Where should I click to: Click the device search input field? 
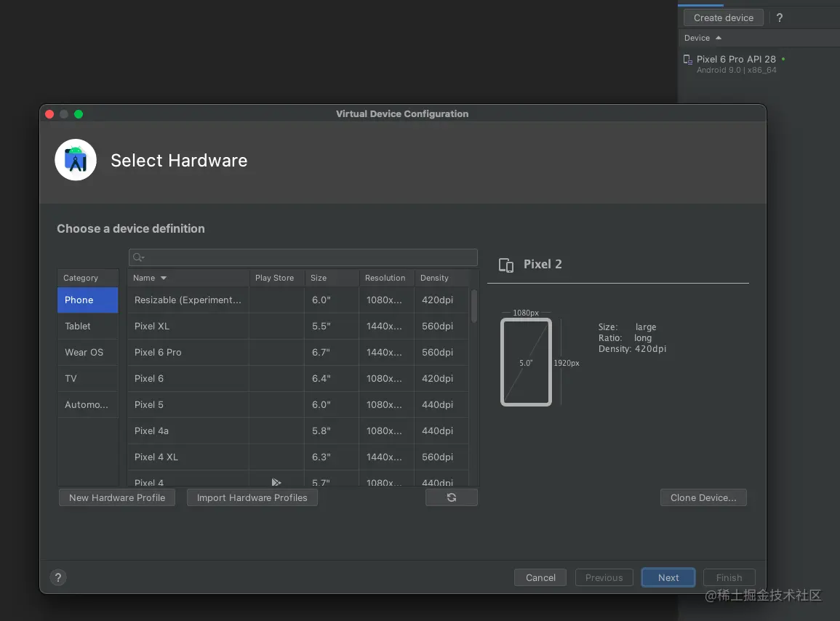click(303, 257)
